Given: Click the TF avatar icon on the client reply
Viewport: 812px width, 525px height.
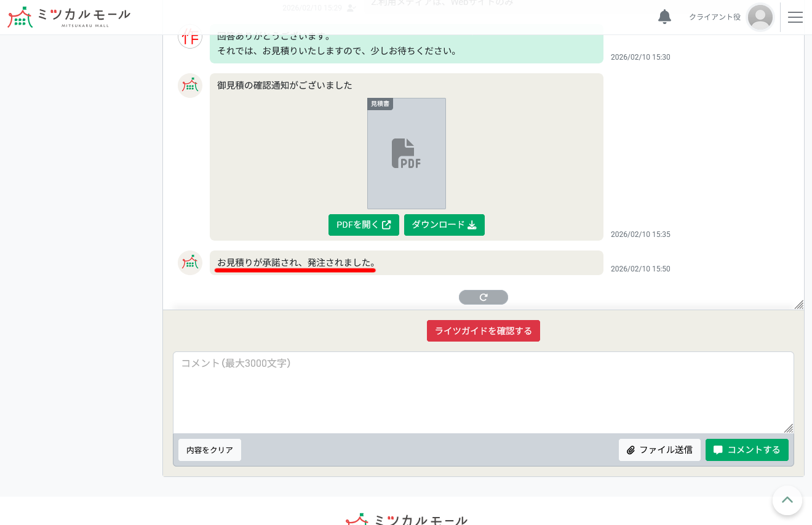Looking at the screenshot, I should (190, 36).
